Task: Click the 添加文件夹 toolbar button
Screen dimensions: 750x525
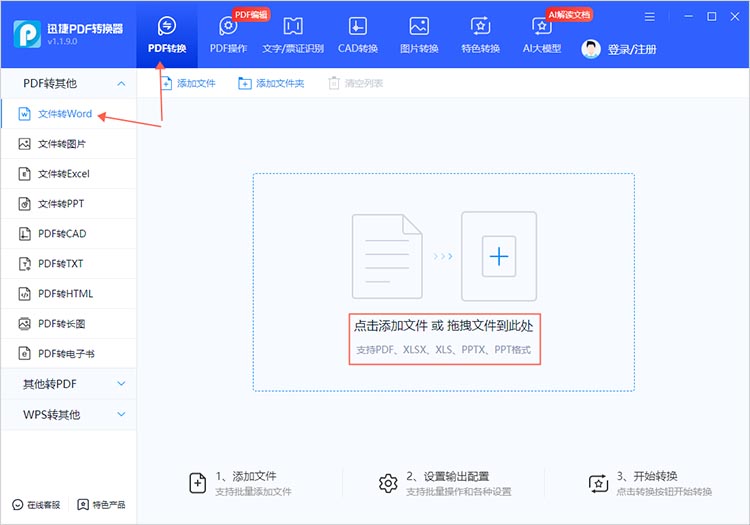Action: coord(271,83)
